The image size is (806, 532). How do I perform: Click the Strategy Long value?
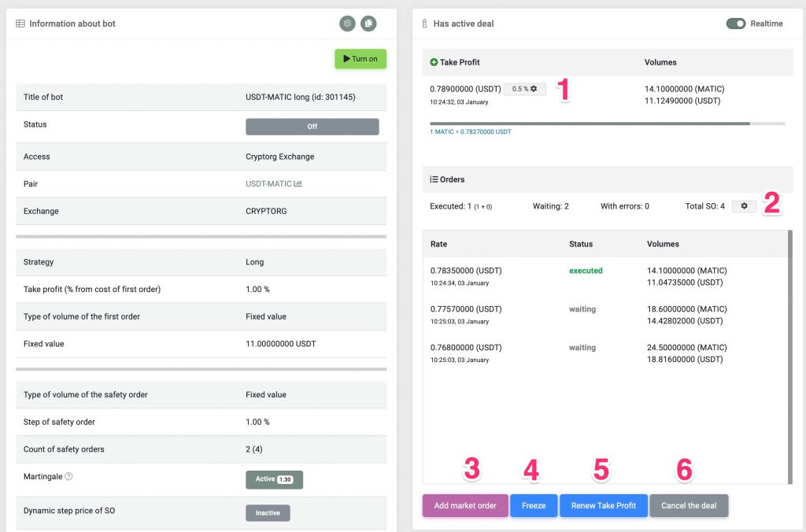tap(254, 261)
